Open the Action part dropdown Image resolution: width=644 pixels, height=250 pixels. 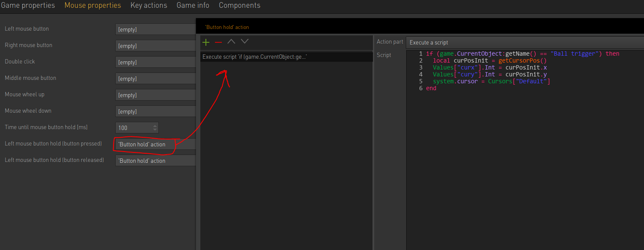[524, 42]
